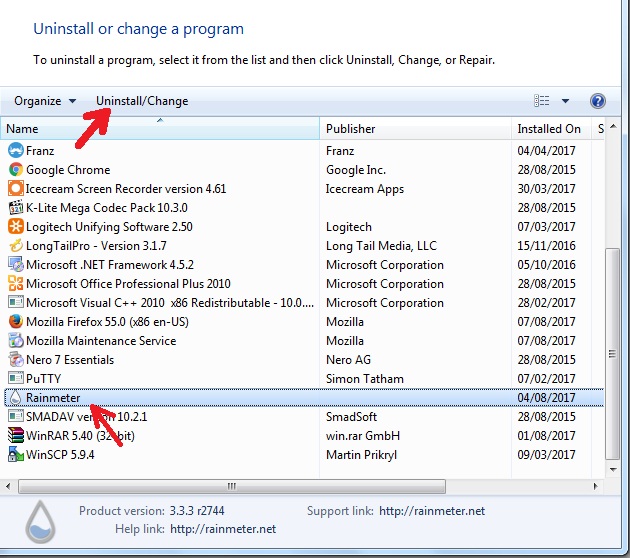Viewport: 630px width, 558px height.
Task: Click the Nero 7 Essentials icon
Action: pos(16,360)
